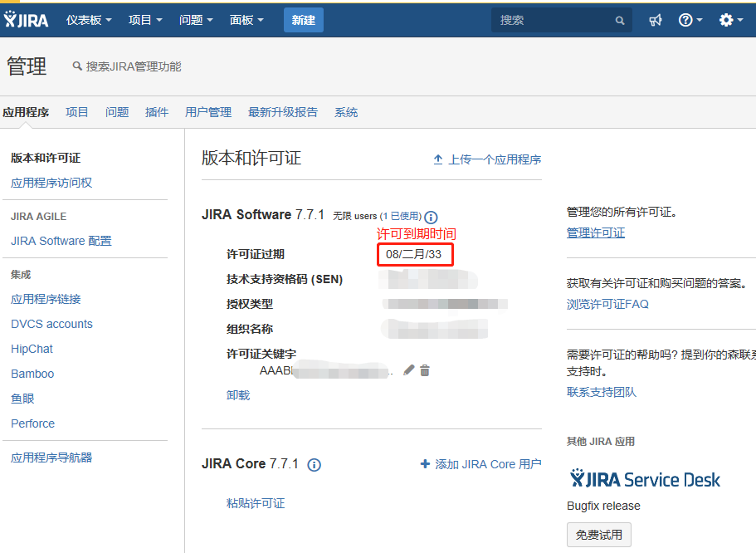Click info icon next to JIRA Core 7.7.1
This screenshot has height=553, width=756.
(315, 465)
